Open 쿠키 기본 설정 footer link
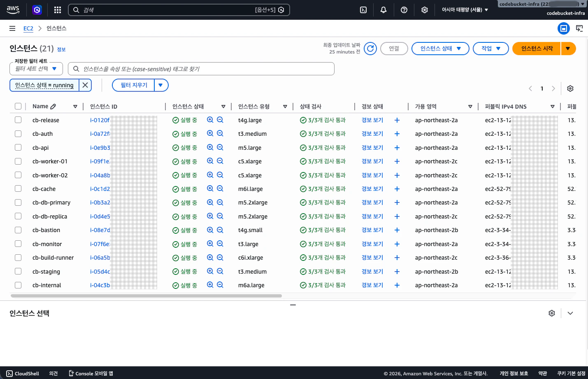 click(571, 374)
